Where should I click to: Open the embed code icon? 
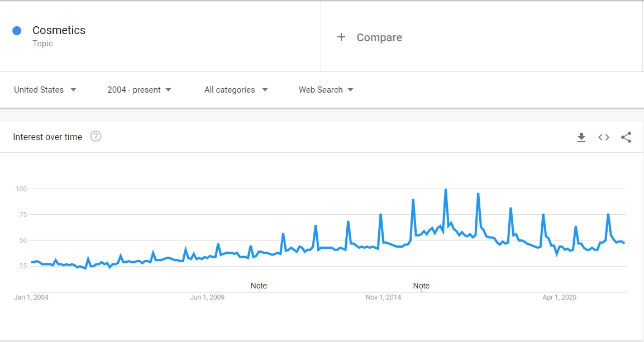click(x=604, y=137)
